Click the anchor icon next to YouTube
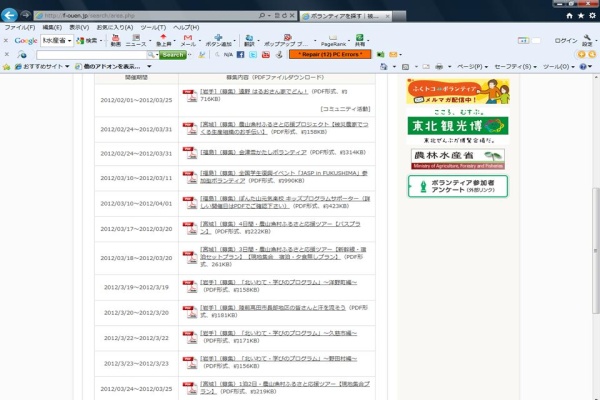This screenshot has height=400, width=600. (x=279, y=55)
